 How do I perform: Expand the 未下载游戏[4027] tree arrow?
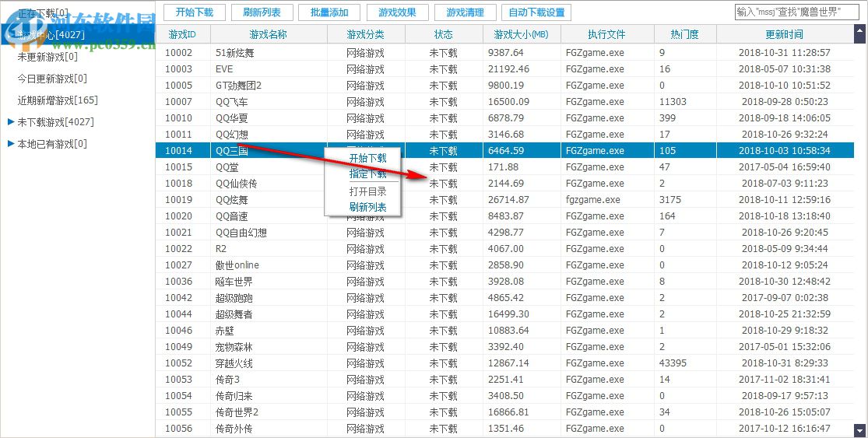click(x=11, y=121)
